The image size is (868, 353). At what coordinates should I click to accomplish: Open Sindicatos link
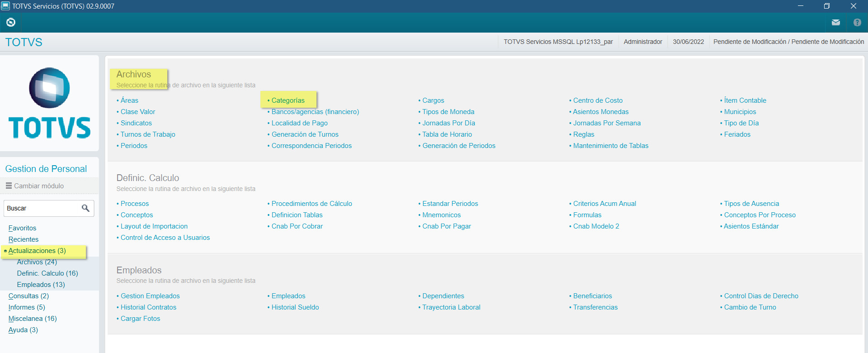(x=136, y=123)
